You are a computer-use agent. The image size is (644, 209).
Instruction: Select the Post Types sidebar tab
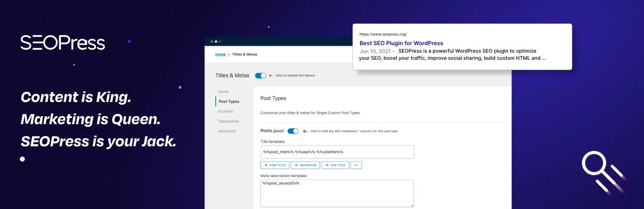[229, 102]
